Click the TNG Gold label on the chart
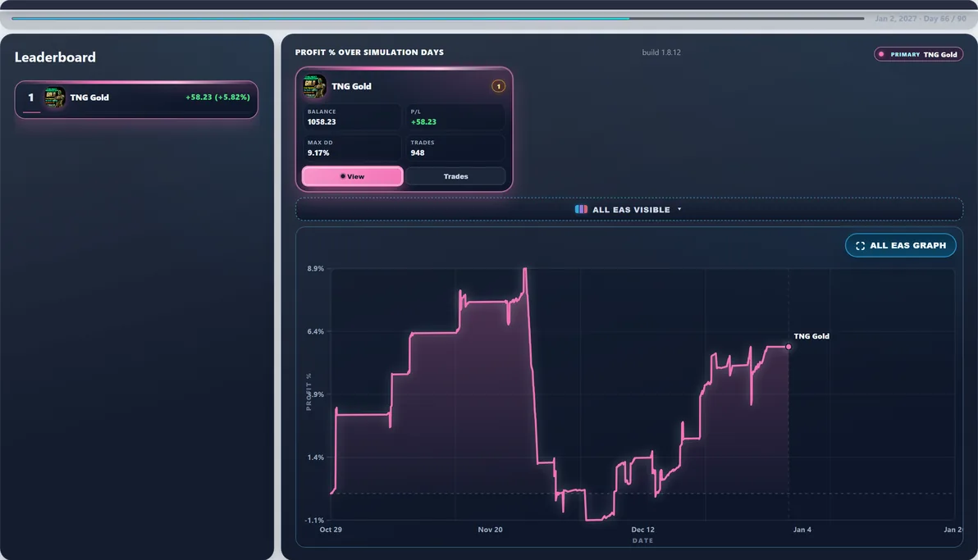 click(x=811, y=336)
